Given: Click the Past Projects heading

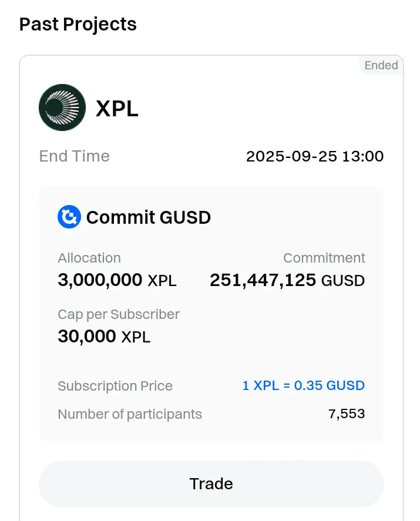Looking at the screenshot, I should tap(78, 24).
